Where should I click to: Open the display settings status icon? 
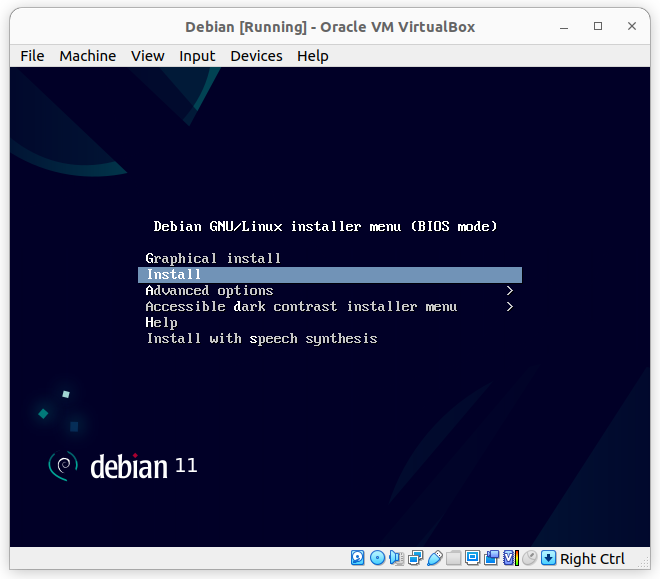(472, 558)
